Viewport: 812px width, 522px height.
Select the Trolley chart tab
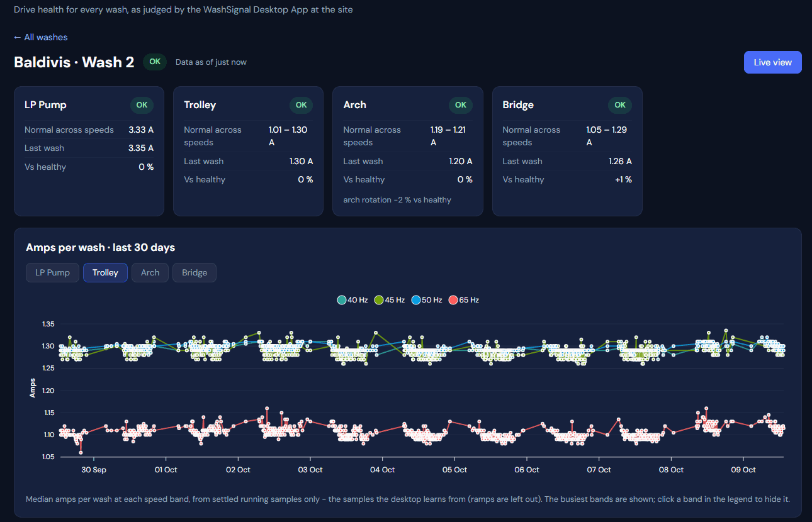pos(105,272)
